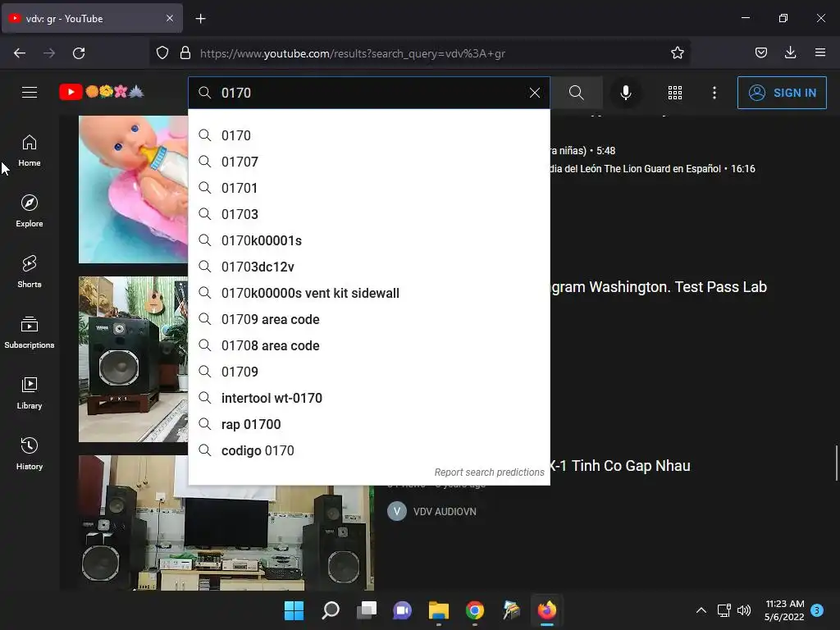840x630 pixels.
Task: Select suggestion "01703dc12v"
Action: click(x=369, y=267)
